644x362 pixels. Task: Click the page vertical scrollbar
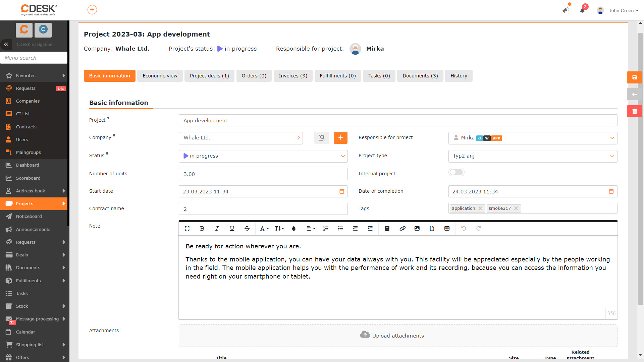pyautogui.click(x=640, y=169)
